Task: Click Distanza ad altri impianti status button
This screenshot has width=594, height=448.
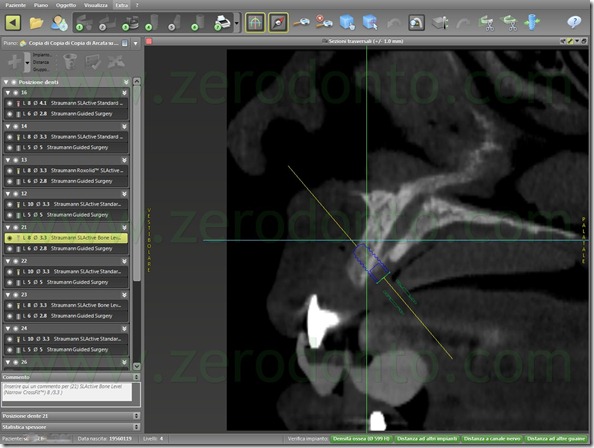Action: (x=427, y=439)
